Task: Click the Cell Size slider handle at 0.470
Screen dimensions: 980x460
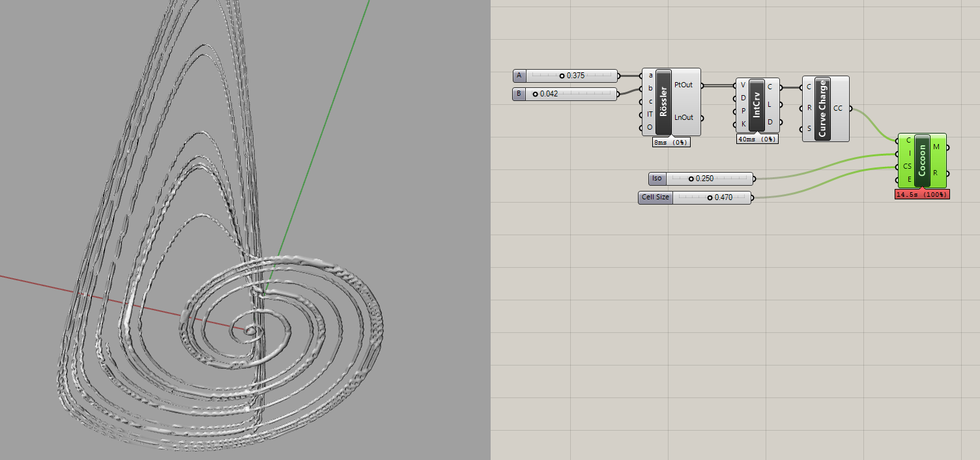Action: pos(710,197)
